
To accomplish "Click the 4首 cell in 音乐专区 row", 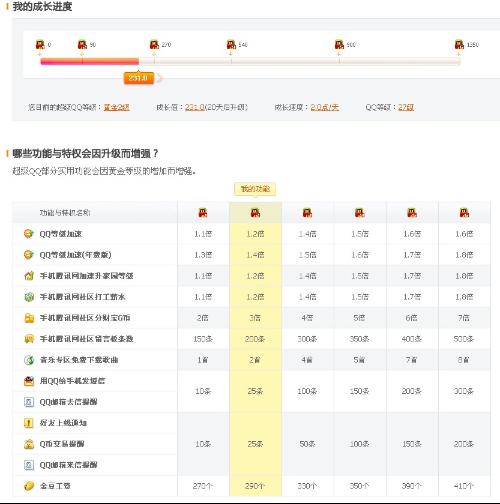I will click(307, 360).
